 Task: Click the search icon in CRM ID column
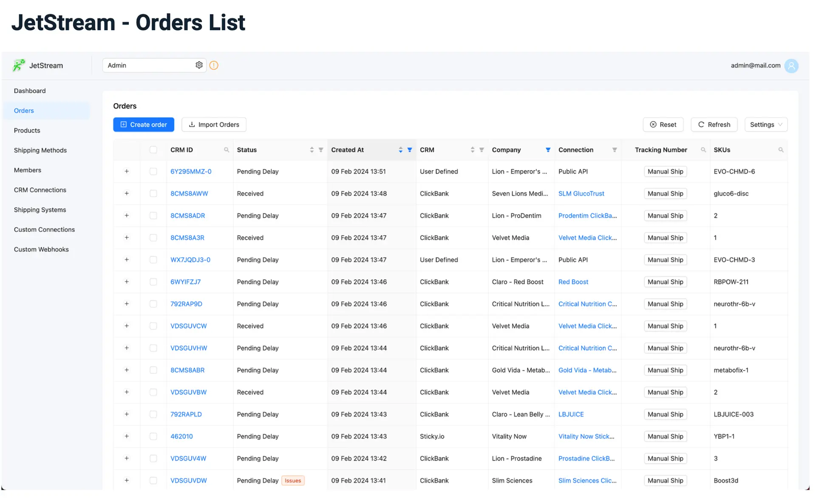[x=226, y=150]
